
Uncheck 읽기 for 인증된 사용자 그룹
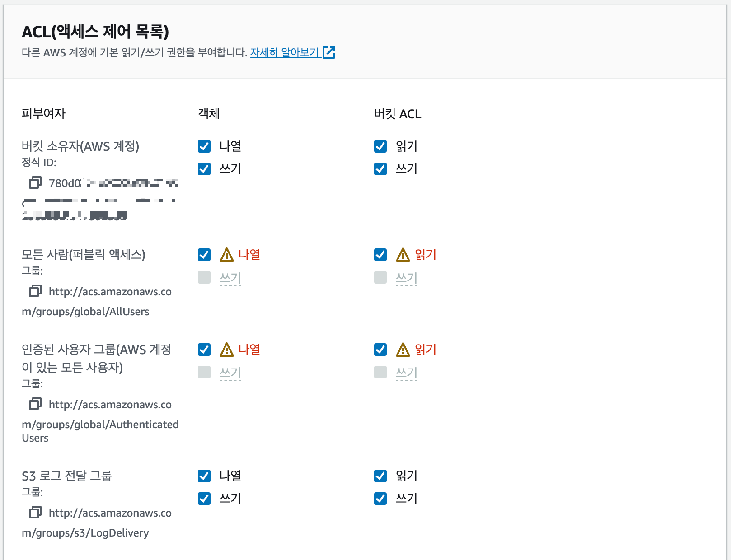(380, 349)
